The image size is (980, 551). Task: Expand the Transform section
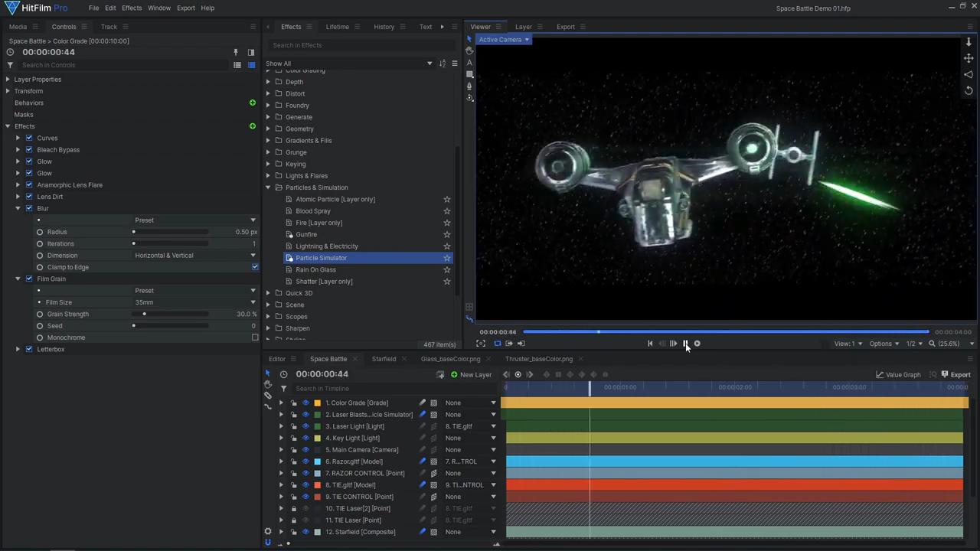[8, 91]
